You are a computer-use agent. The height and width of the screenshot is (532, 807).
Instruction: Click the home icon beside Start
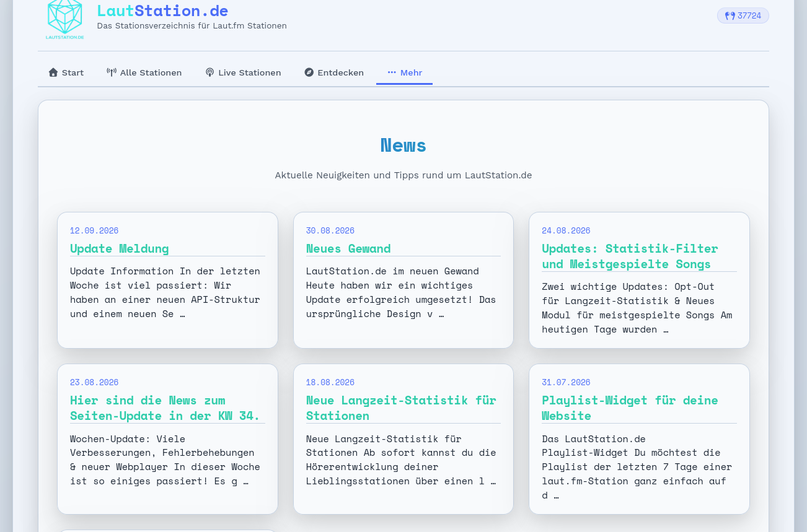coord(53,72)
